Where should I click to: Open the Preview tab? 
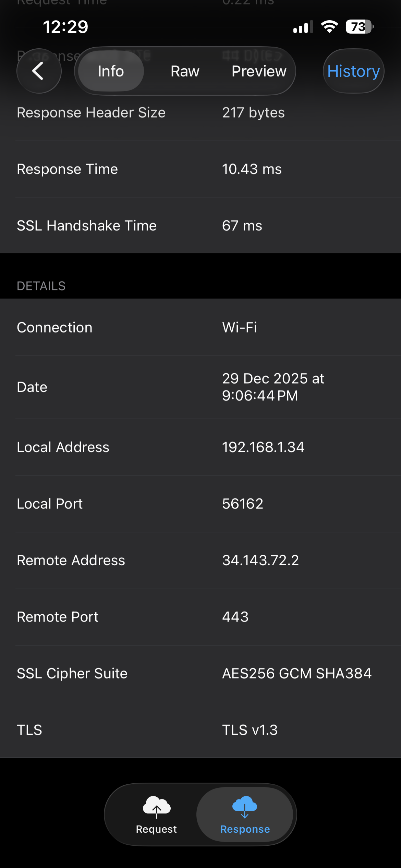pos(259,71)
